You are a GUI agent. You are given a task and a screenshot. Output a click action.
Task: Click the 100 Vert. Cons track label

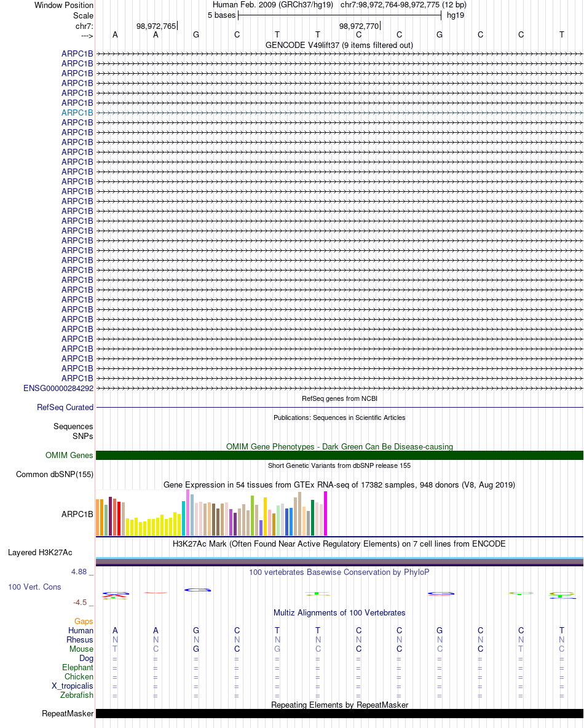point(34,587)
